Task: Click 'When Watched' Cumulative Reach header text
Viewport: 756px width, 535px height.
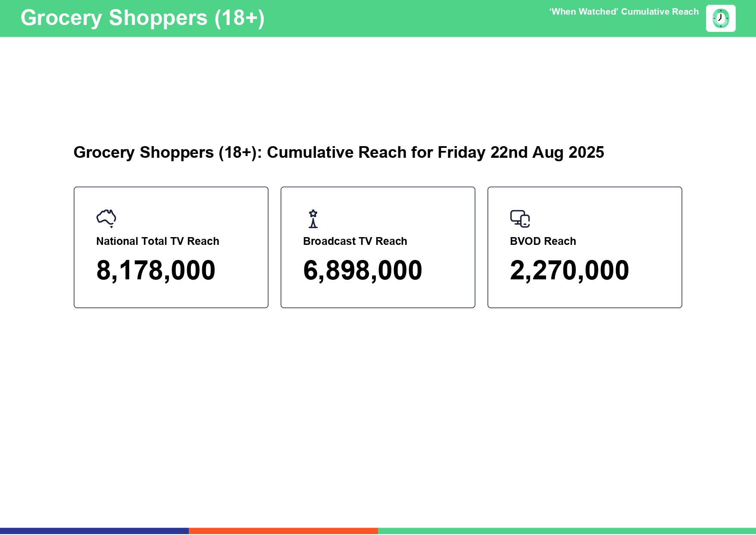Action: 624,12
